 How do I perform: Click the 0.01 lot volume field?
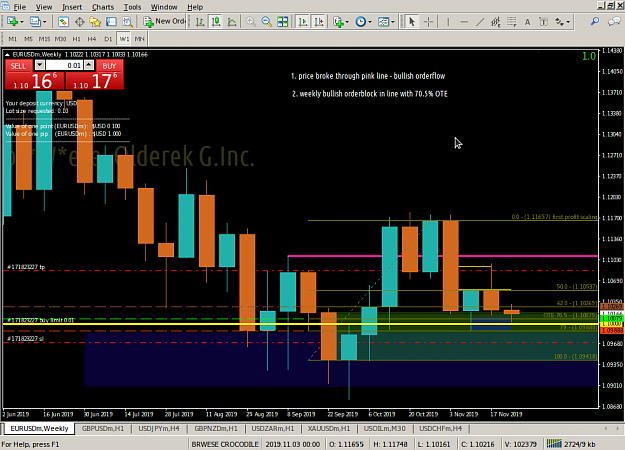point(64,65)
